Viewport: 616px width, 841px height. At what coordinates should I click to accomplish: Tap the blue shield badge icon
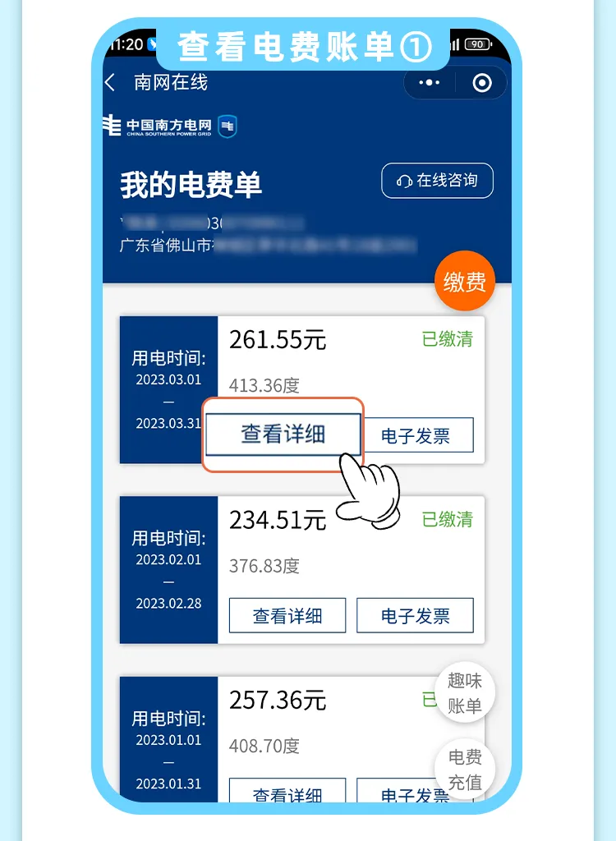click(x=228, y=126)
